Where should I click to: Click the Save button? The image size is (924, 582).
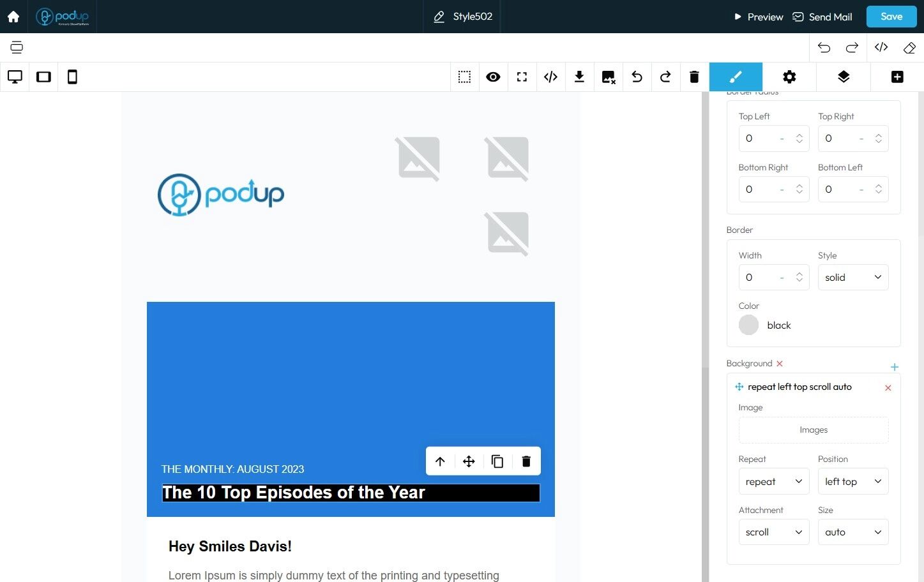[x=891, y=17]
